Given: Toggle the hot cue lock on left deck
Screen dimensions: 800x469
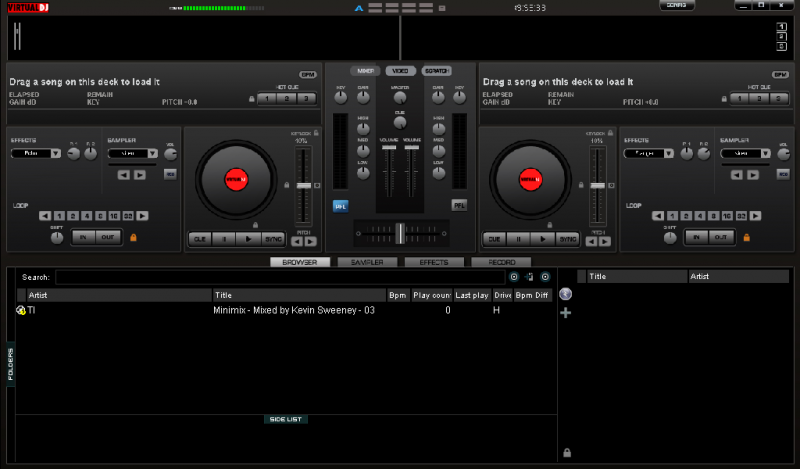Looking at the screenshot, I should pos(252,99).
